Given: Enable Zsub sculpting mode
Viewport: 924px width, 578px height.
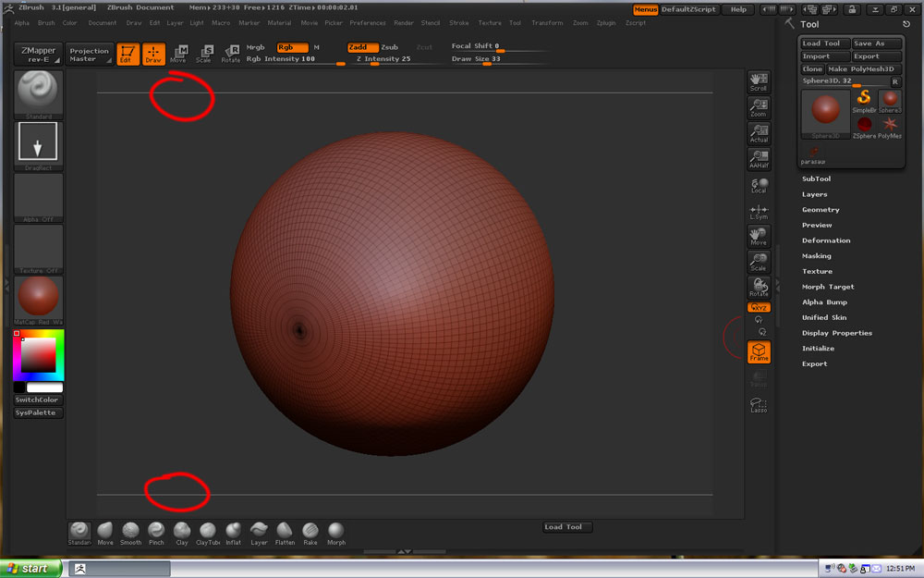Looking at the screenshot, I should (x=389, y=46).
